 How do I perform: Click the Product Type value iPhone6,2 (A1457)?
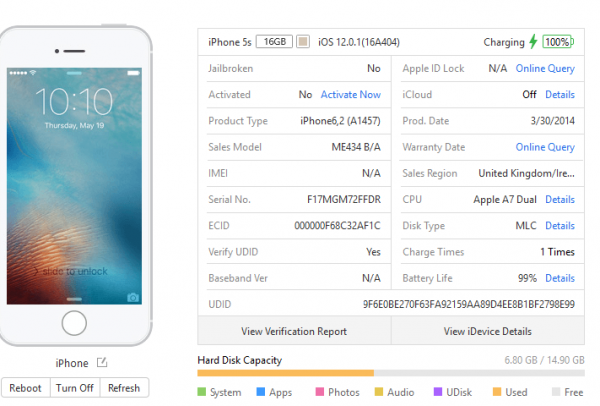click(340, 121)
